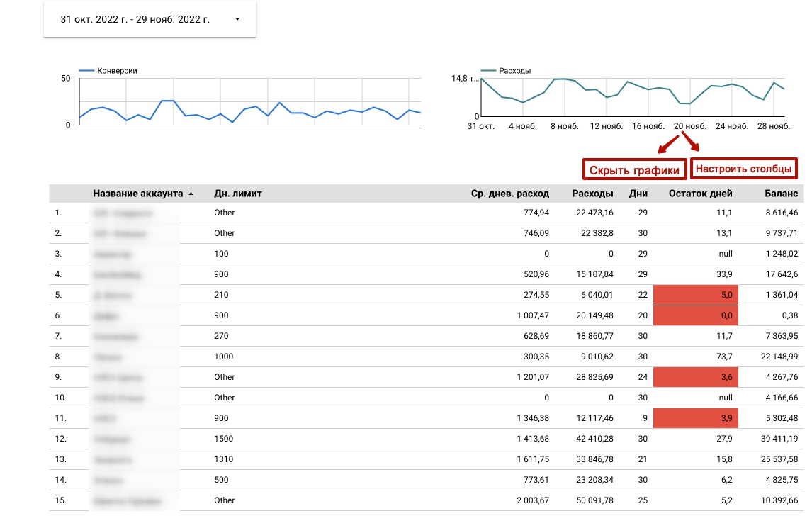Screen dimensions: 812x516
Task: Click the date range text 31 окт. – 29 нояб.
Action: tap(135, 20)
